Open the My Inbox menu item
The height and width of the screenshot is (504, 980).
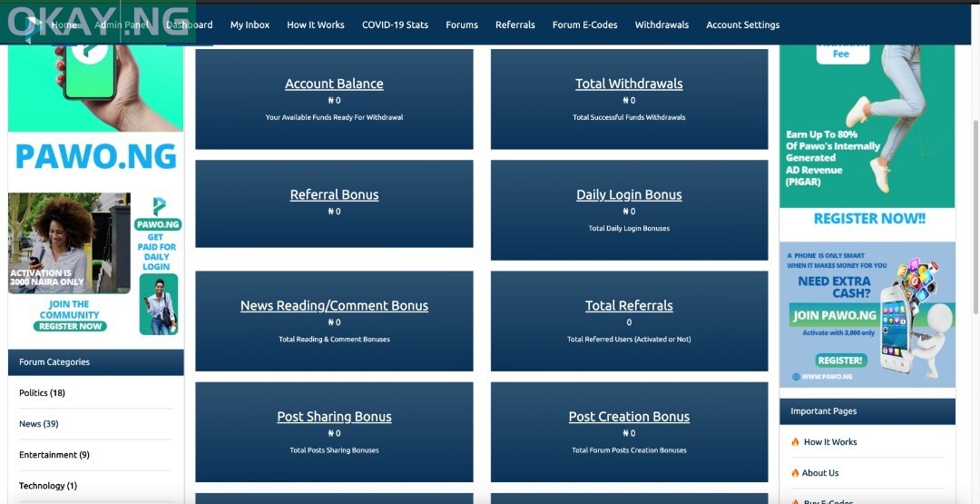250,25
